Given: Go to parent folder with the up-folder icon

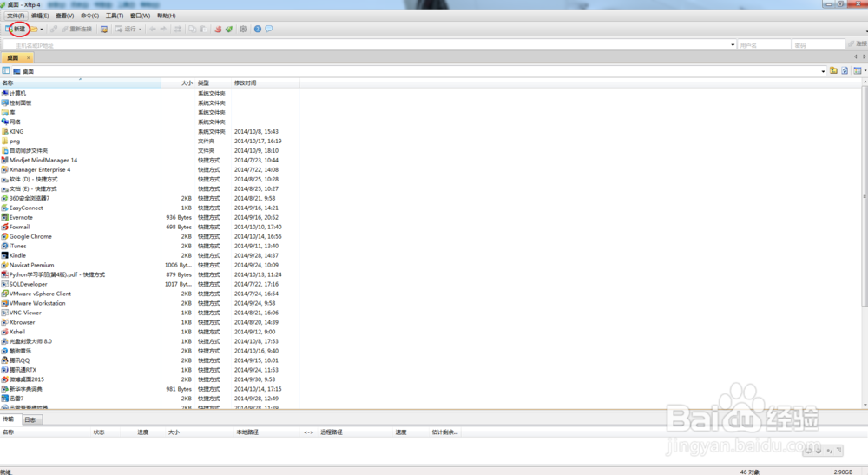Looking at the screenshot, I should 833,71.
